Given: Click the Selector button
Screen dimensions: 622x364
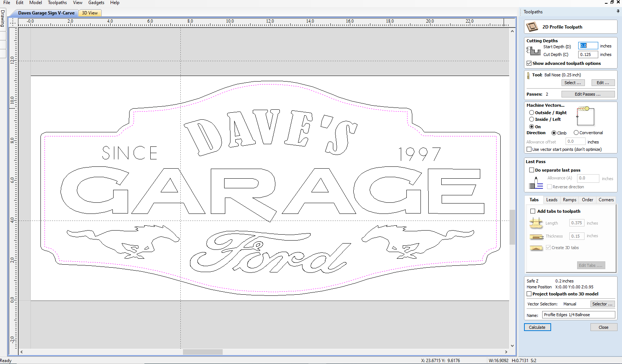Looking at the screenshot, I should (x=602, y=304).
